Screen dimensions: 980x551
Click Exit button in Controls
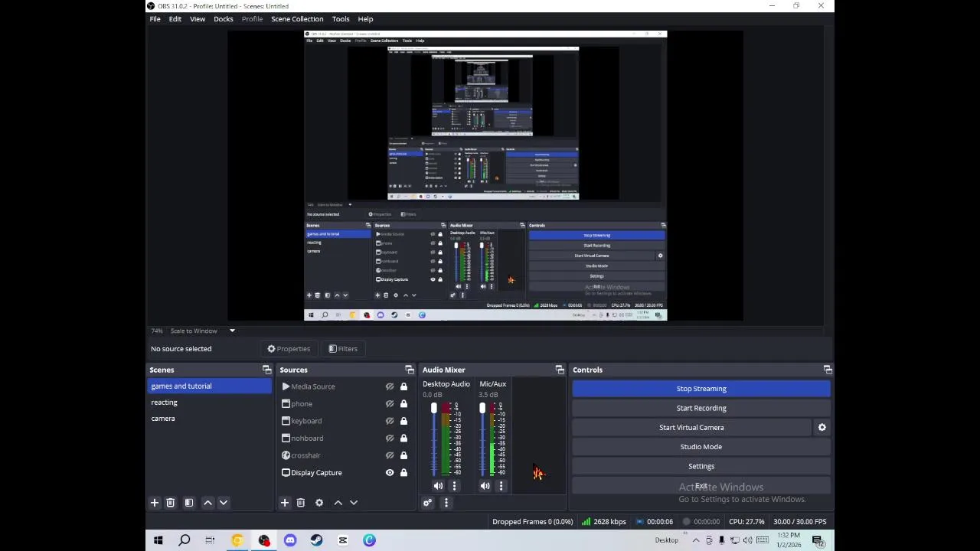[x=701, y=486]
